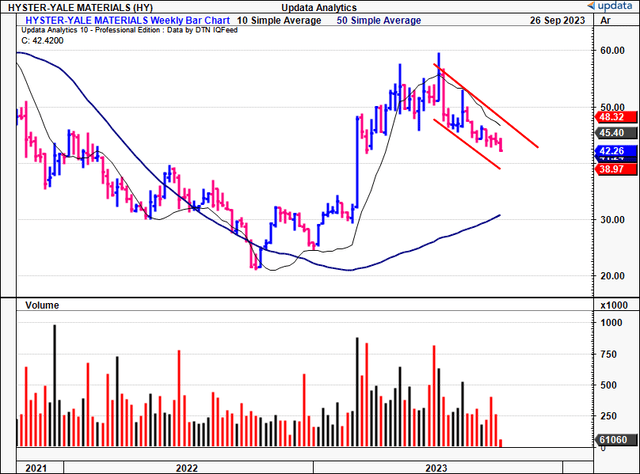Click the HYSTER-YALE MATERIALS (HY) title
The height and width of the screenshot is (474, 640).
(x=81, y=7)
